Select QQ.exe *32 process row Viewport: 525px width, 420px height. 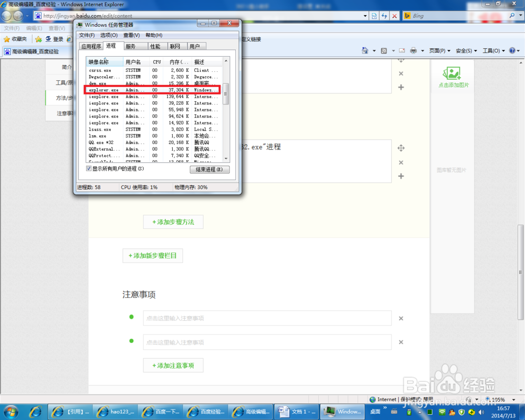click(154, 142)
